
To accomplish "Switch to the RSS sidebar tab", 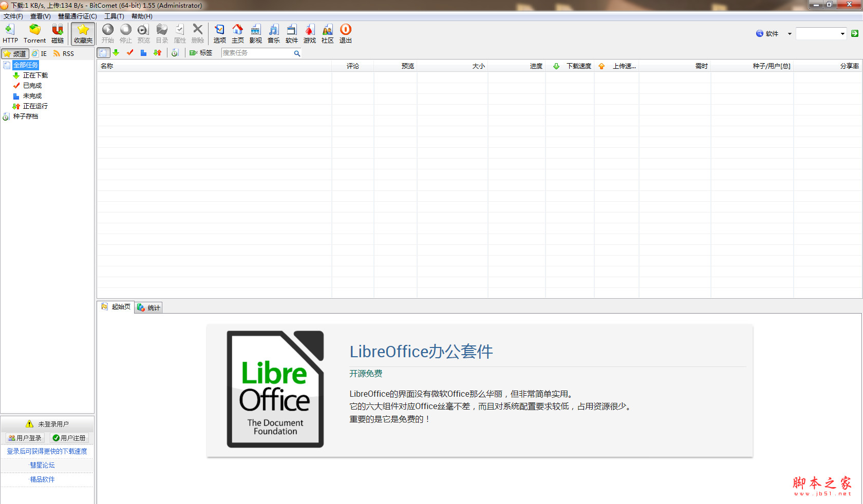I will (64, 53).
